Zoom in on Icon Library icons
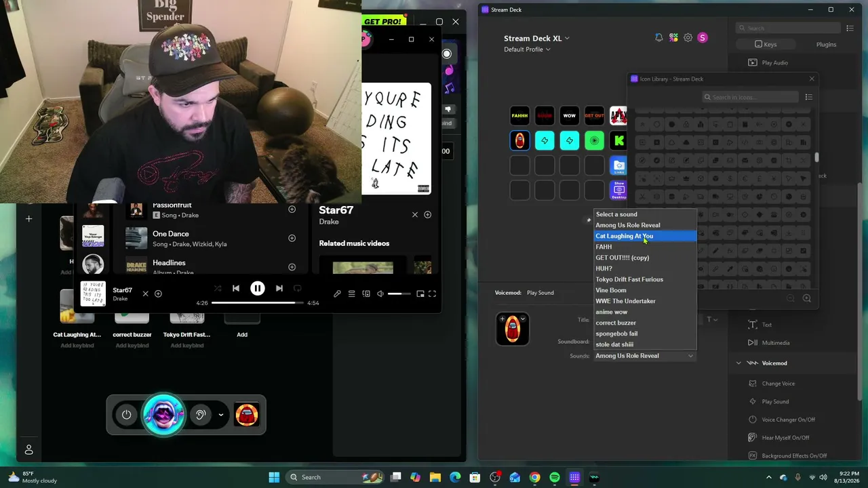 pos(806,298)
